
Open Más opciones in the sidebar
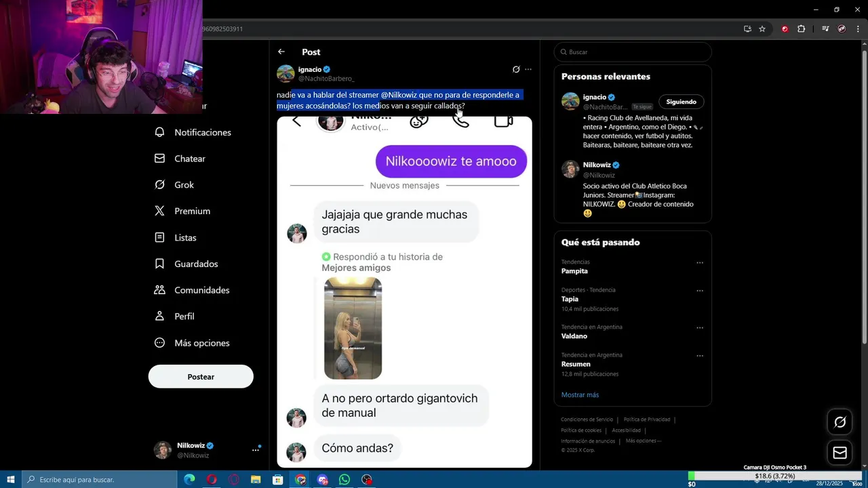point(193,343)
